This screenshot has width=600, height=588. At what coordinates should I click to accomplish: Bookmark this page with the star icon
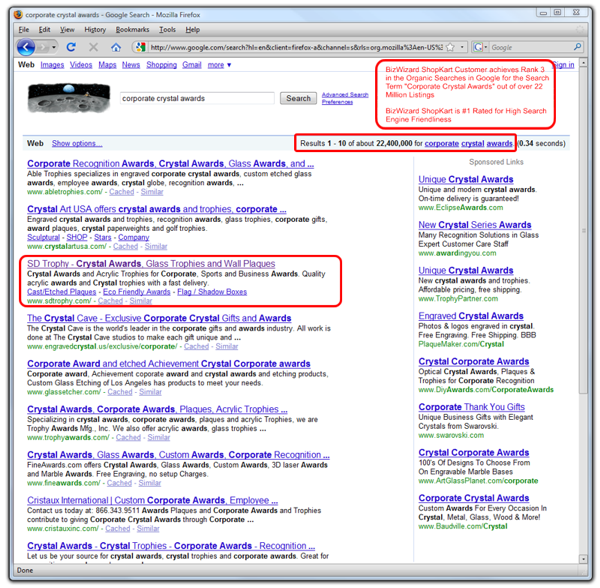451,47
